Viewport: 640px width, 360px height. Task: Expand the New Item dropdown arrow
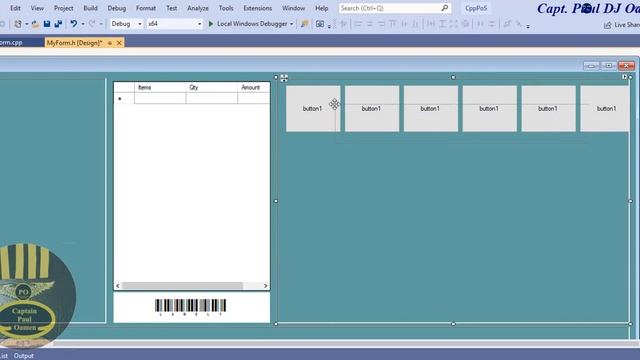coord(27,24)
